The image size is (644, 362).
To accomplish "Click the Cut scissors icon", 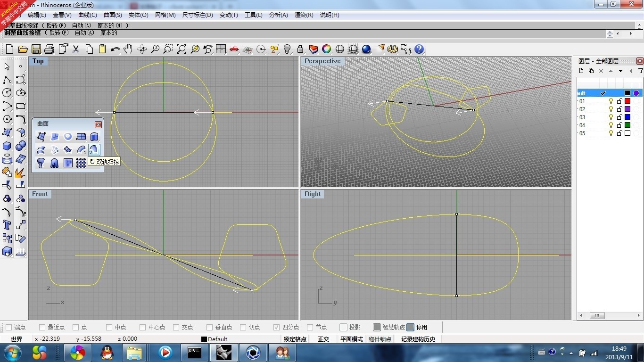I will (x=76, y=49).
